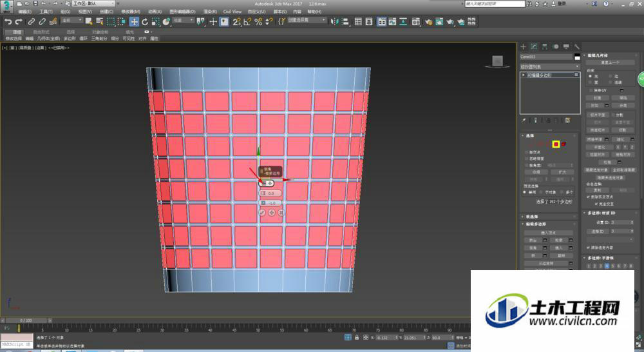
Task: Click the 插入顶点 button
Action: coord(548,233)
